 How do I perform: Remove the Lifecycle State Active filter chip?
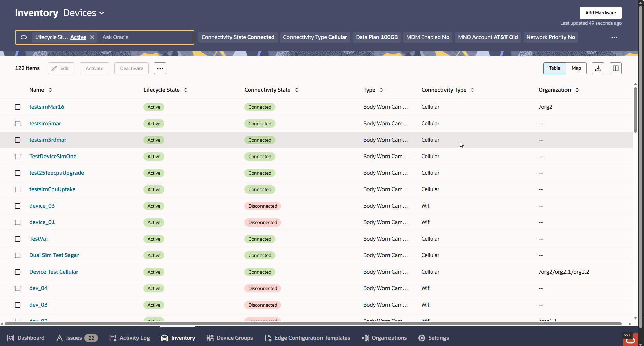92,37
